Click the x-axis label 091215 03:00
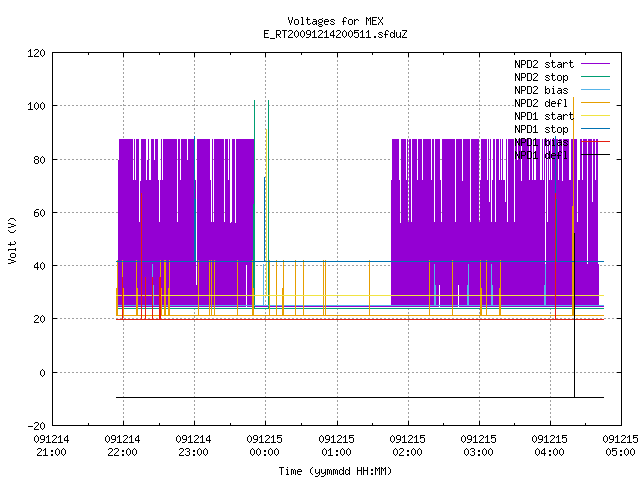Screen dimensions: 640x480 coord(478,446)
